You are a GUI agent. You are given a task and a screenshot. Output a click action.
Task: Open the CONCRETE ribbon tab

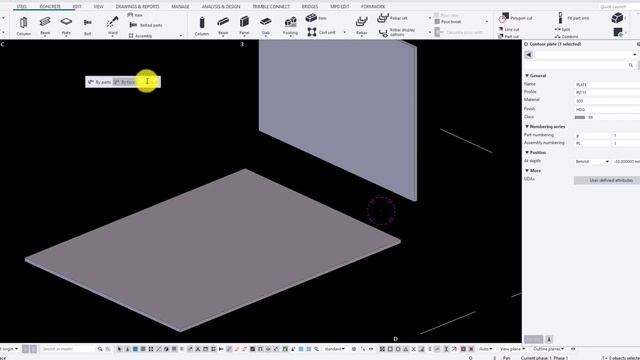(x=50, y=7)
